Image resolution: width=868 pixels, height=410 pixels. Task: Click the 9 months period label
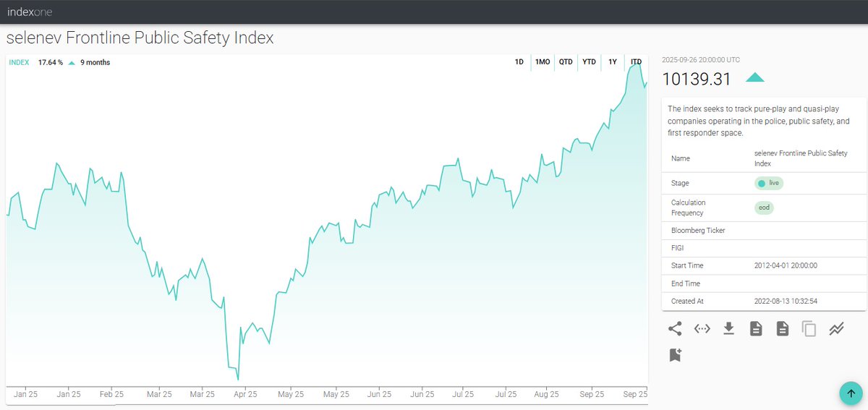pos(95,62)
